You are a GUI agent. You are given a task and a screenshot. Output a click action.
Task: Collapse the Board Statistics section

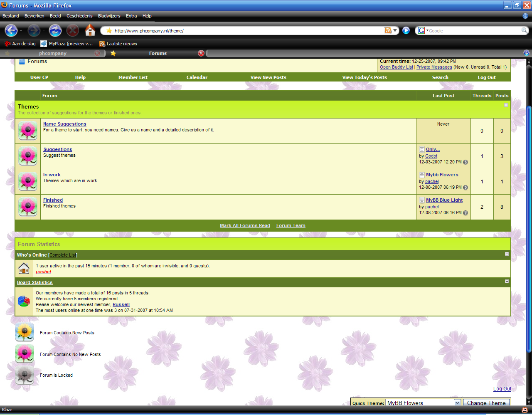(507, 282)
